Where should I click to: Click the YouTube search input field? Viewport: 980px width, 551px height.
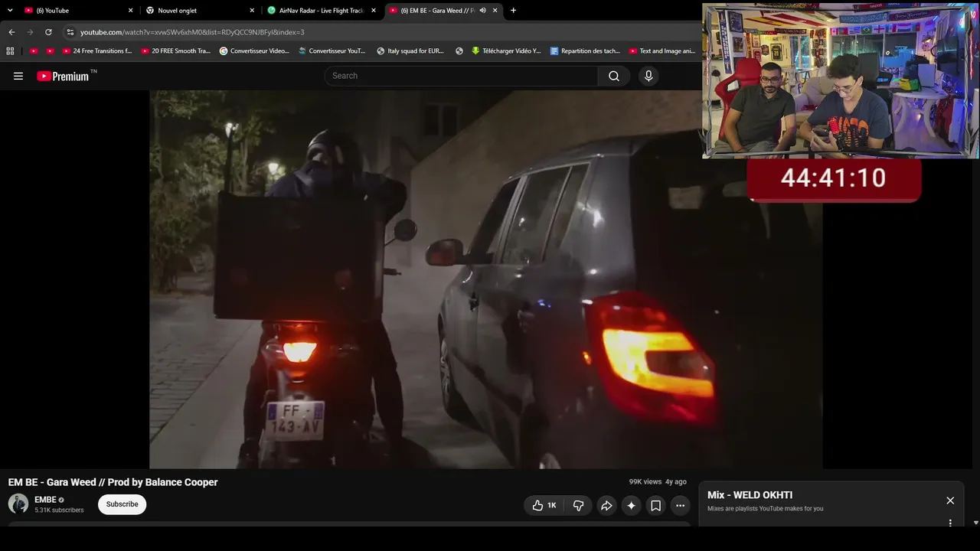(461, 76)
